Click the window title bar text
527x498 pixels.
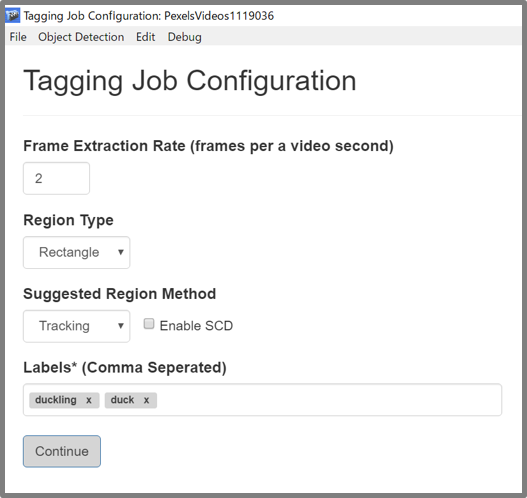pyautogui.click(x=149, y=16)
